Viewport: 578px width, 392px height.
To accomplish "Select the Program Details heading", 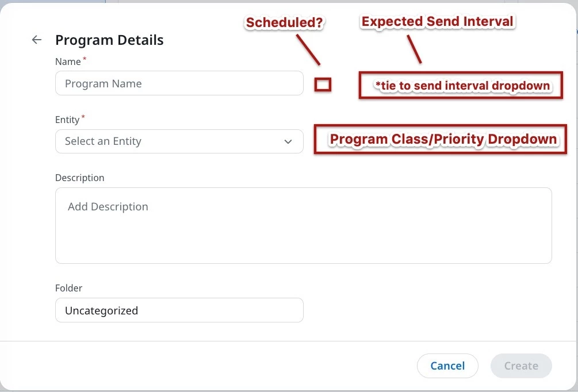I will [x=109, y=40].
